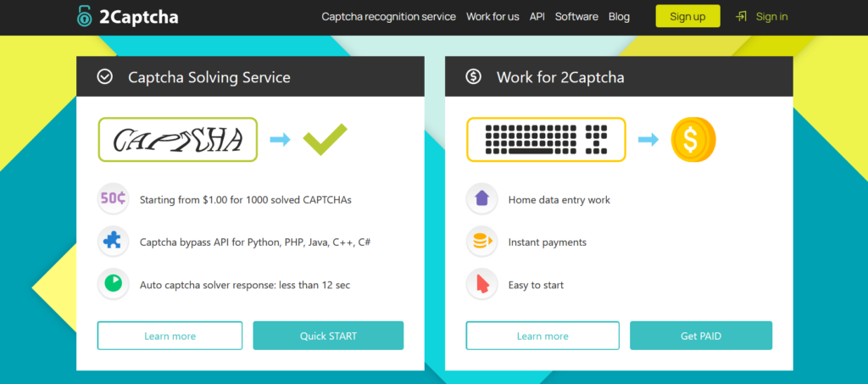868x384 pixels.
Task: Click the 2Captcha brand name text
Action: pos(139,17)
